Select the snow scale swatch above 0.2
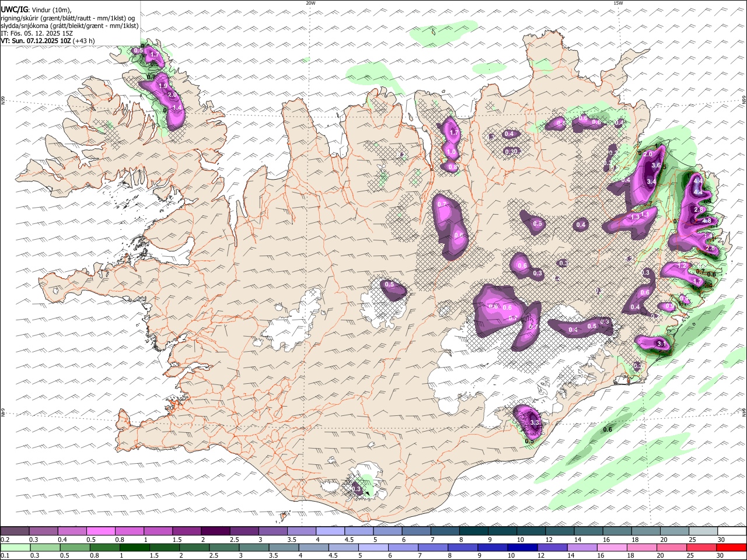Viewport: 747px width, 560px height. pos(15,531)
